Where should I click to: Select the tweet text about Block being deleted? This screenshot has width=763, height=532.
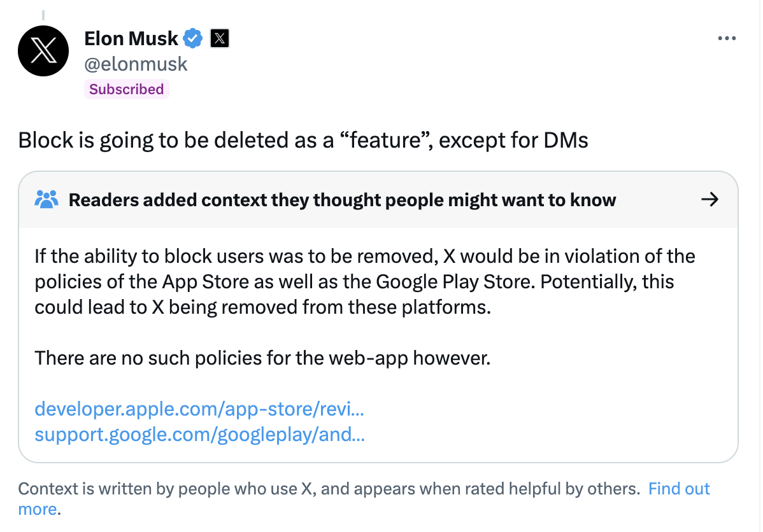point(304,140)
